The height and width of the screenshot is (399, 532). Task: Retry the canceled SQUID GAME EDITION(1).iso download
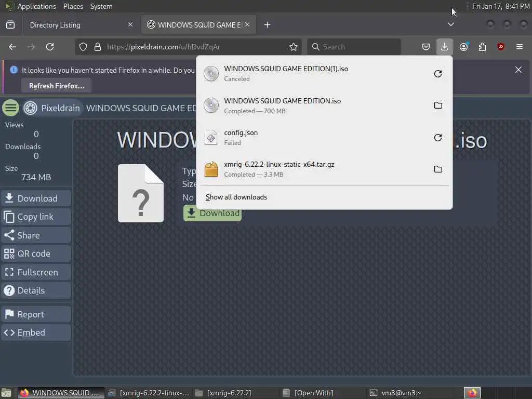438,74
